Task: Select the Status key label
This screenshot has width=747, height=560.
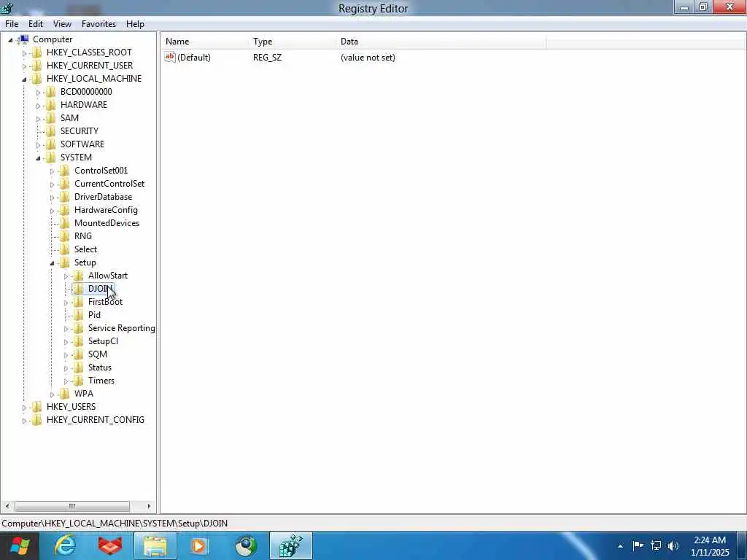Action: click(99, 367)
